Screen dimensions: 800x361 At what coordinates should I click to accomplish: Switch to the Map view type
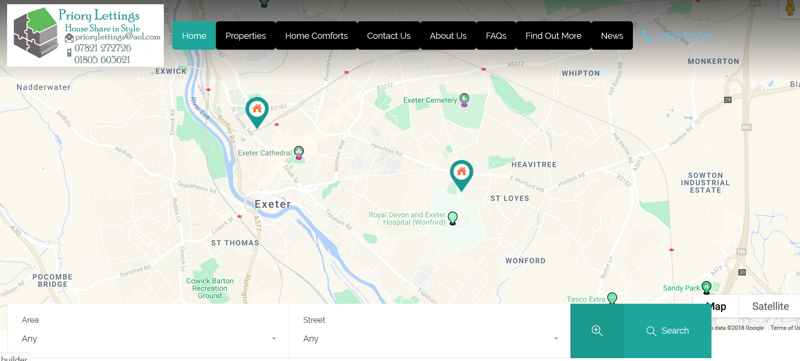(716, 306)
